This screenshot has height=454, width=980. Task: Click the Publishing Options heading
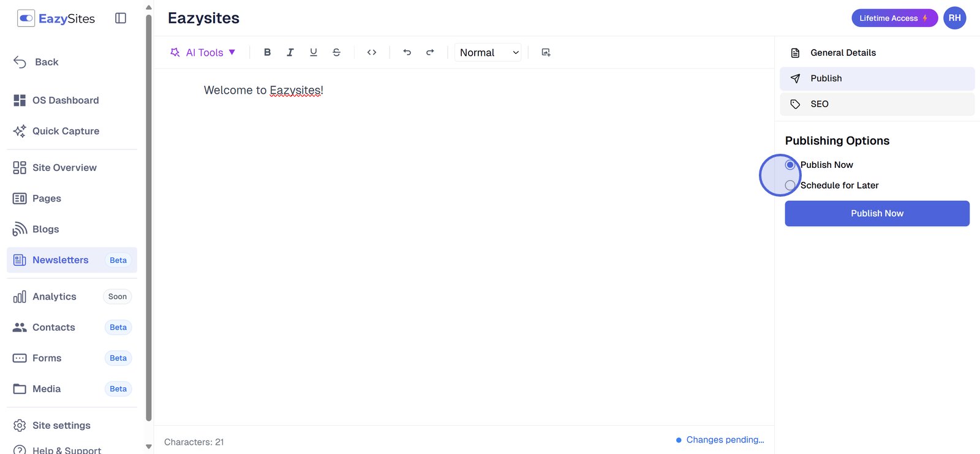[x=837, y=141]
